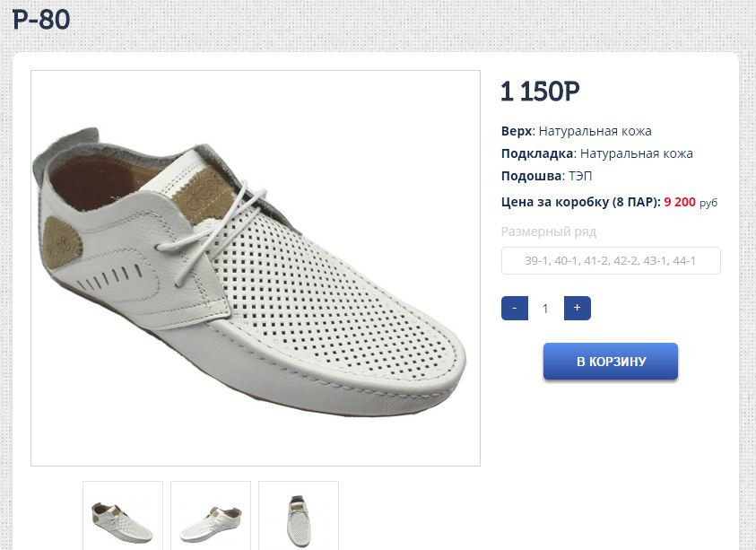
Task: Click the Размерный ряд label
Action: point(548,231)
